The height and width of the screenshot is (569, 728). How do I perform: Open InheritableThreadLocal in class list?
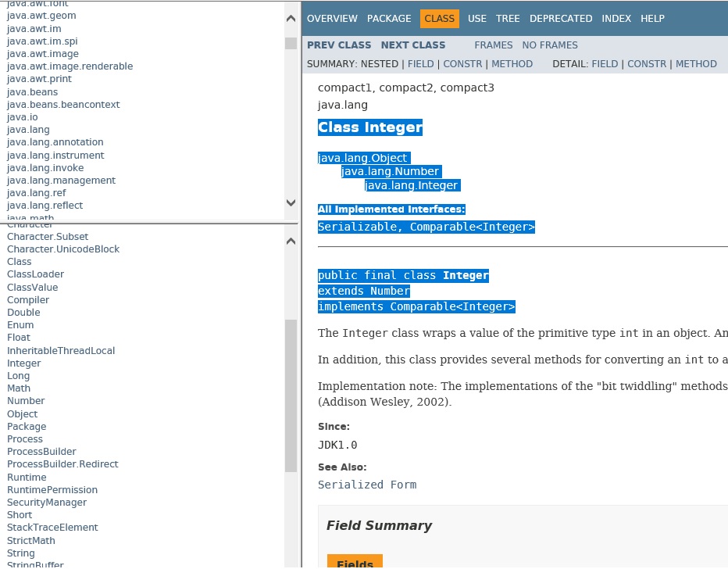(61, 351)
